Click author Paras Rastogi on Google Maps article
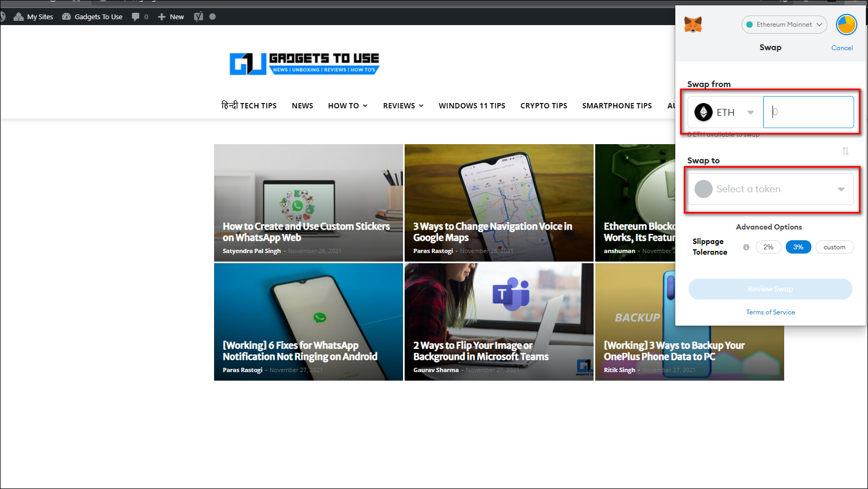This screenshot has height=489, width=868. click(x=433, y=251)
